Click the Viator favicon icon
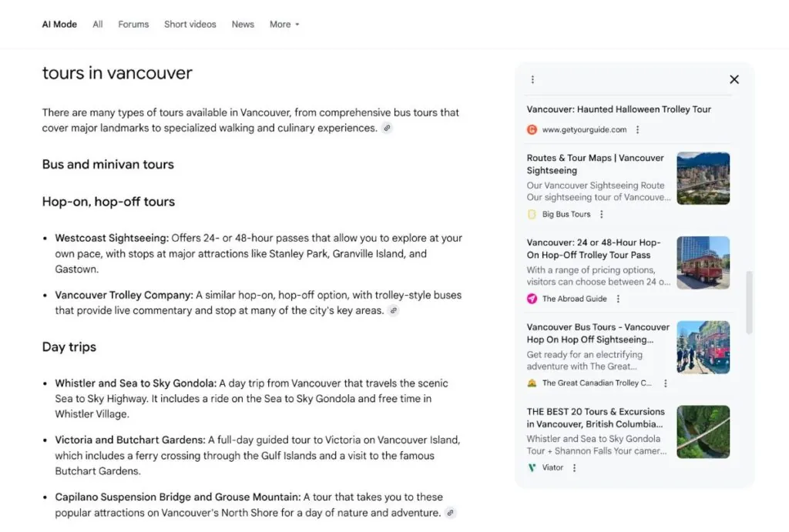 [532, 467]
